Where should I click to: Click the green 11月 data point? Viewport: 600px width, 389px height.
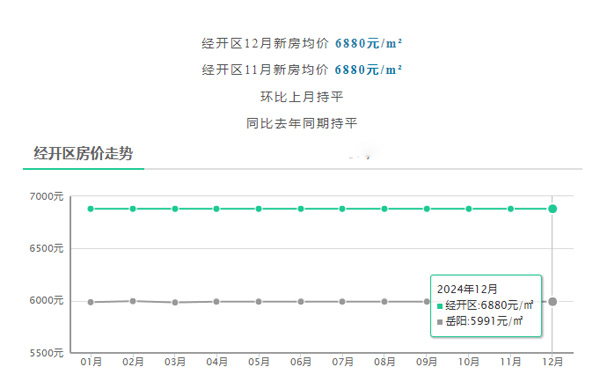[x=510, y=209]
